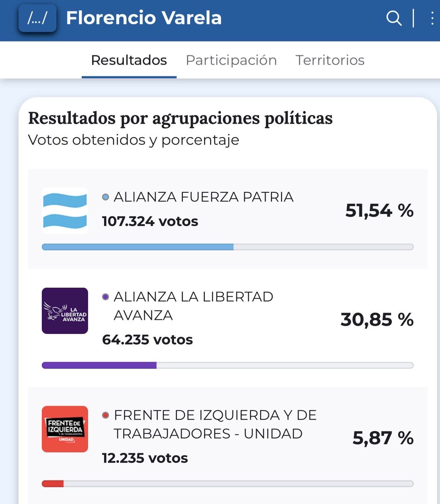Click the purple dot beside La Libertad Avanza
Viewport: 440px width, 504px height.
[106, 297]
